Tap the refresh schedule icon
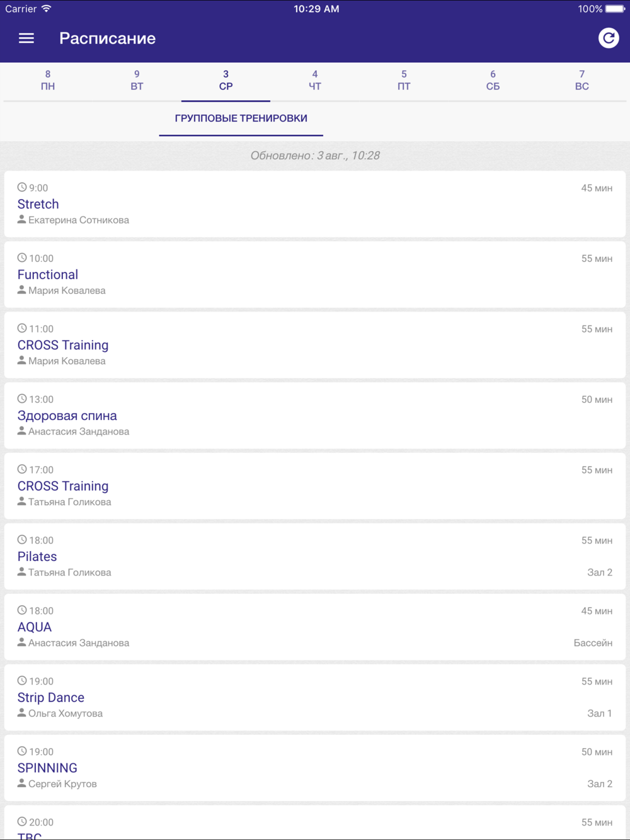Screen dimensions: 630x840 (x=609, y=38)
